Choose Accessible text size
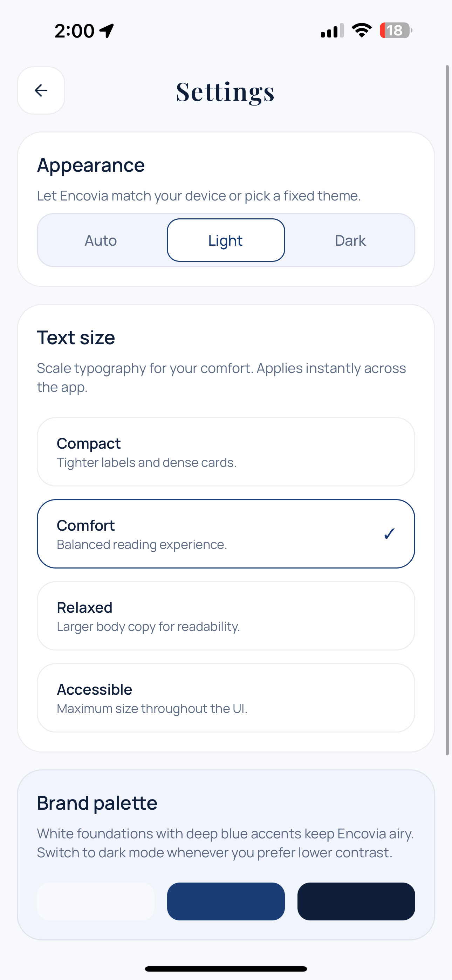Image resolution: width=452 pixels, height=980 pixels. tap(226, 698)
